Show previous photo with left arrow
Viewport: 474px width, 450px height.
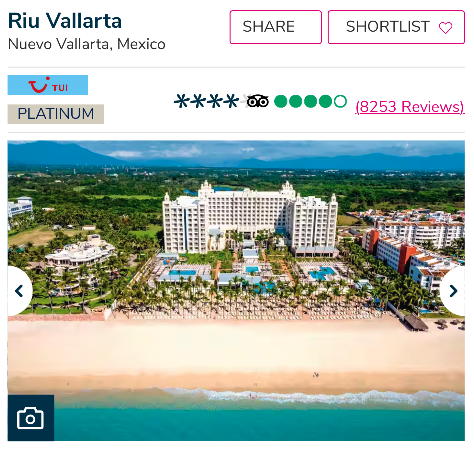pyautogui.click(x=20, y=291)
